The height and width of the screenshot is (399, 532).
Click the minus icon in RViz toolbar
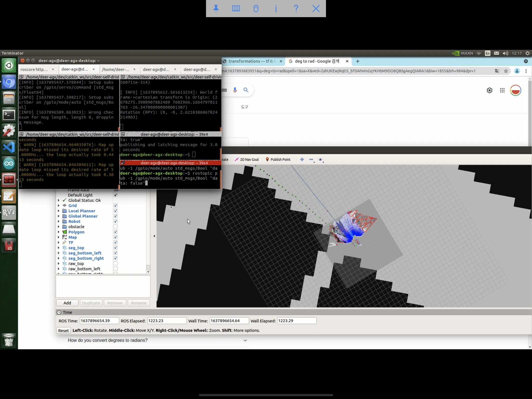pyautogui.click(x=311, y=159)
